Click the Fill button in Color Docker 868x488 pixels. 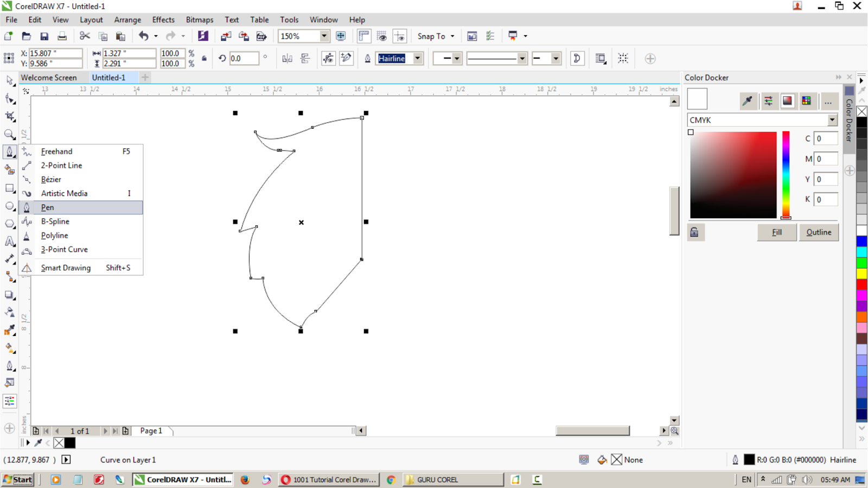pos(777,232)
